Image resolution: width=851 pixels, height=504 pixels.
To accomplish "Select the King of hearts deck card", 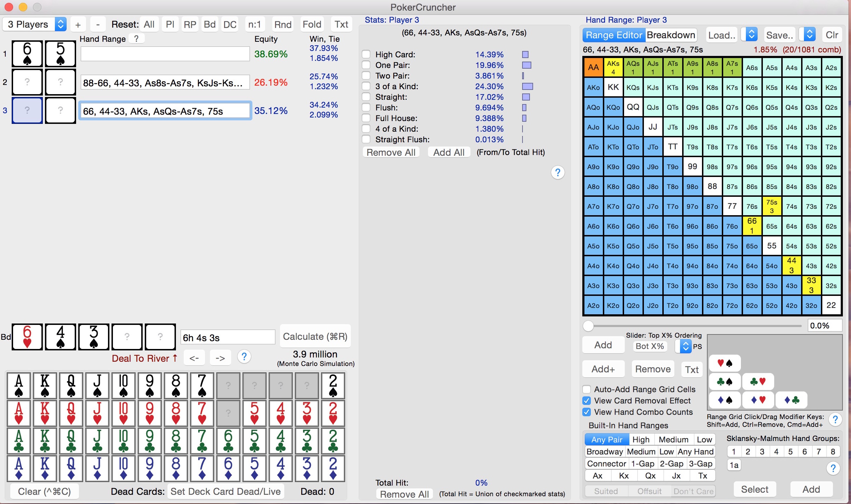I will pyautogui.click(x=45, y=413).
